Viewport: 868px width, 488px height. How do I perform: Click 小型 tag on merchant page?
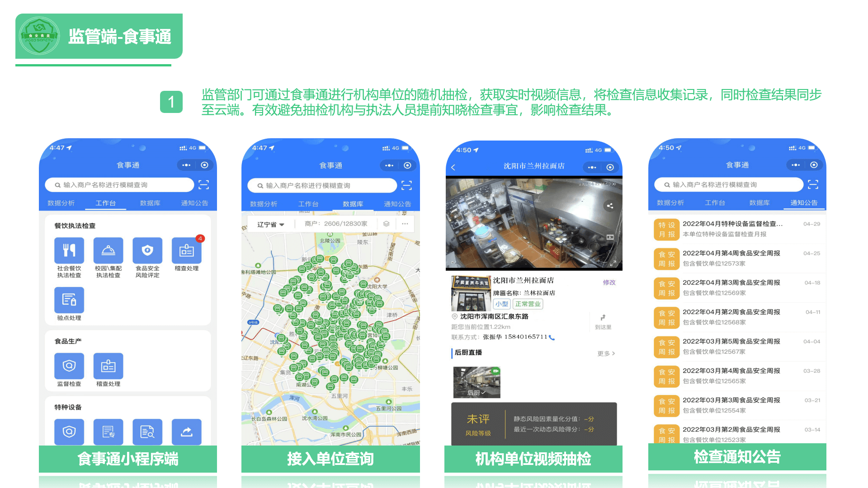pyautogui.click(x=501, y=304)
